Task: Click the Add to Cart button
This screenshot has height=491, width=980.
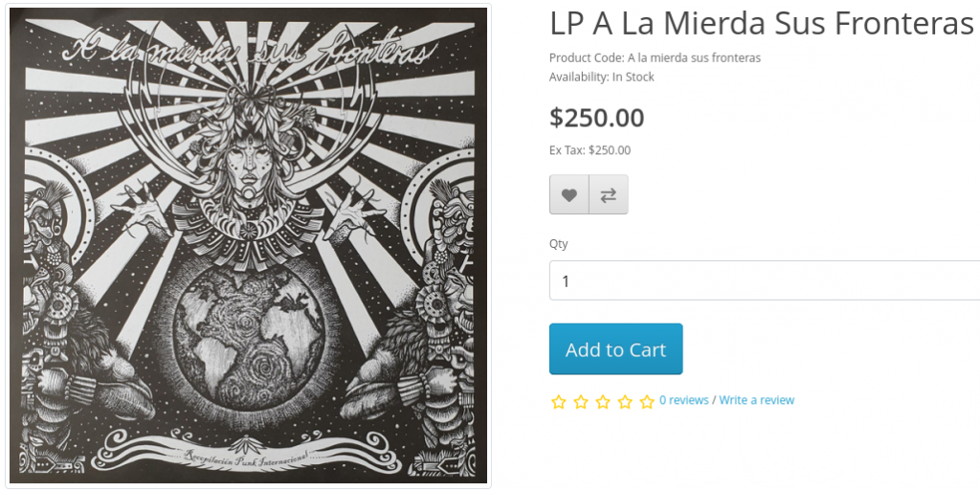Action: 615,349
